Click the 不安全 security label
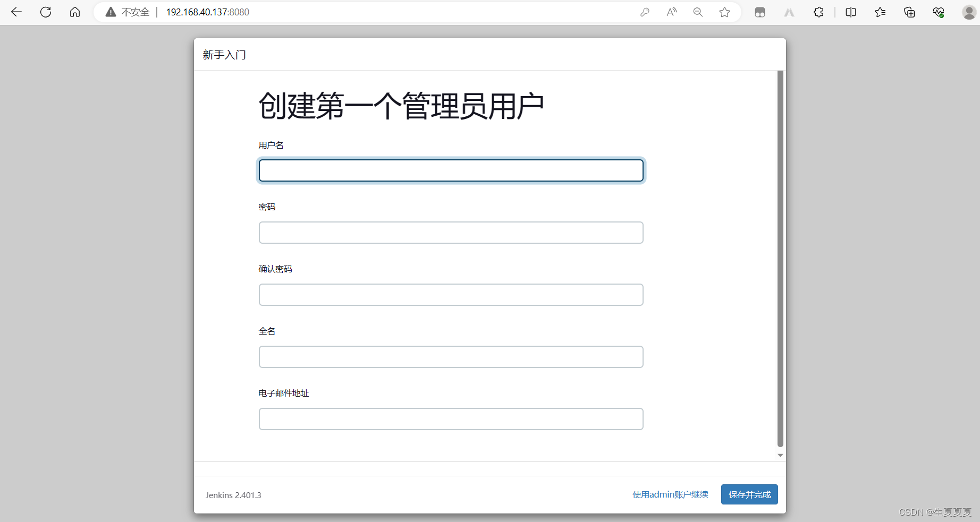980x522 pixels. click(136, 12)
